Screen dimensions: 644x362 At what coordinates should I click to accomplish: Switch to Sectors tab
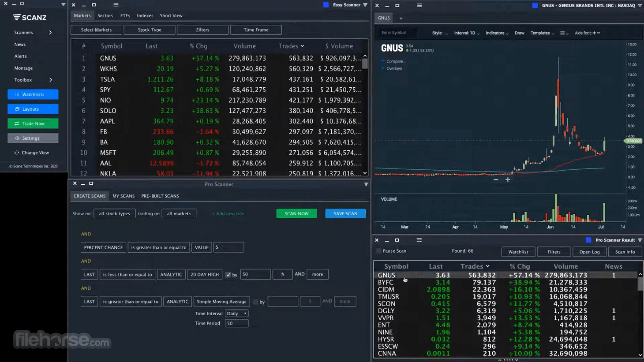[105, 15]
